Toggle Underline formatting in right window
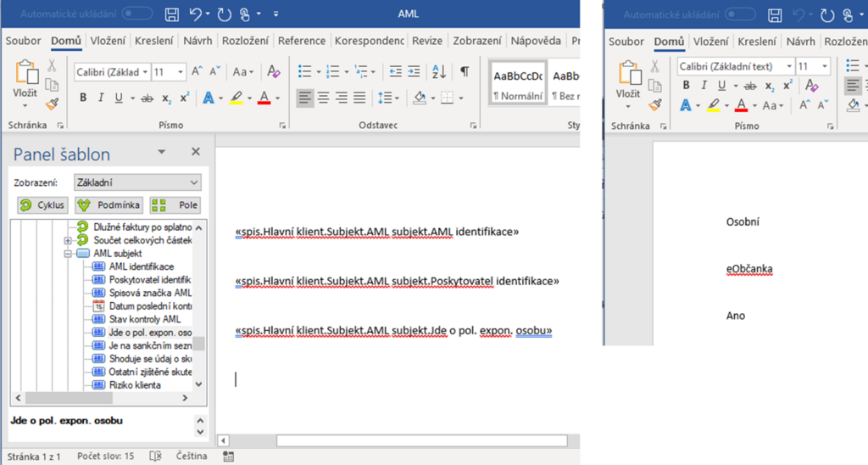This screenshot has width=868, height=465. coord(722,86)
